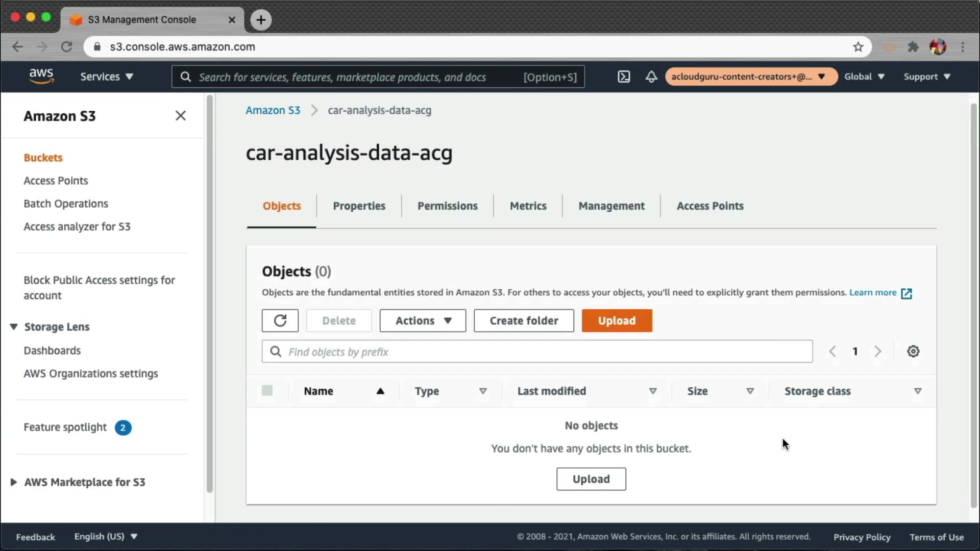Click the Find objects by prefix field
Image resolution: width=980 pixels, height=551 pixels.
click(x=537, y=352)
